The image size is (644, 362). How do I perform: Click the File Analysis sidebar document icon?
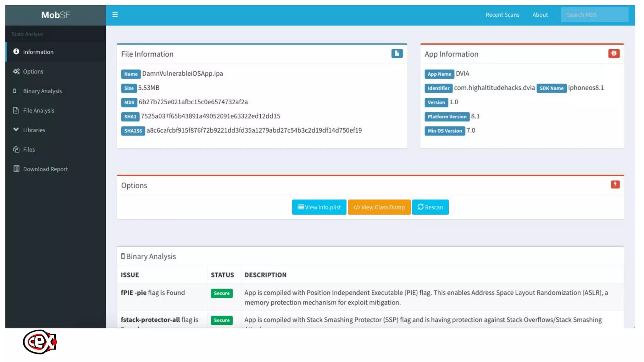16,110
